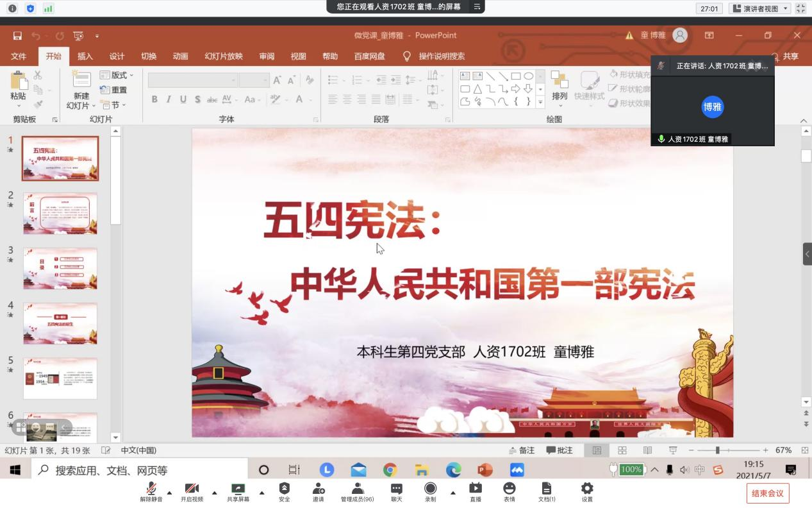Viewport: 812px width, 508px height.
Task: Open the meeting Settings gear icon
Action: click(587, 492)
